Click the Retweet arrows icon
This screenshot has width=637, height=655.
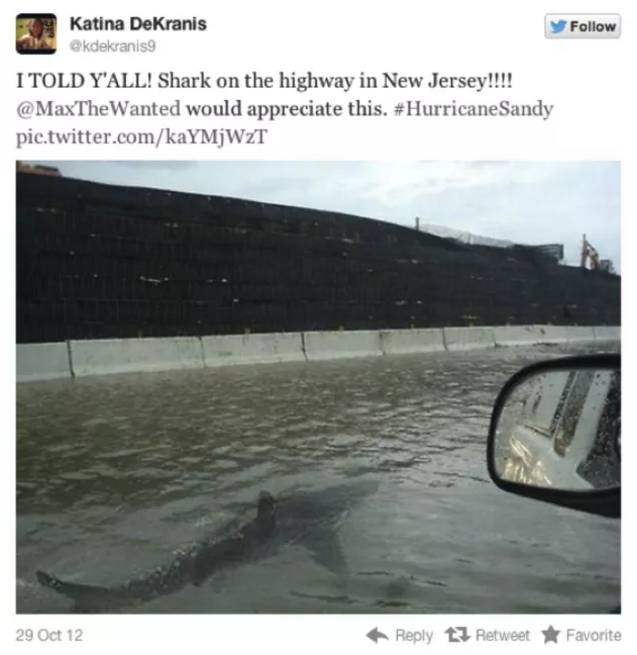458,635
